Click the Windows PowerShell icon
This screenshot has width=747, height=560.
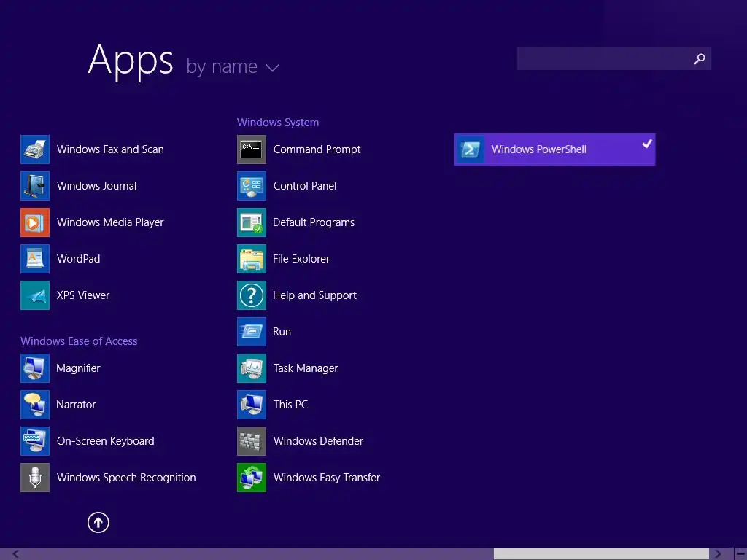click(x=470, y=149)
